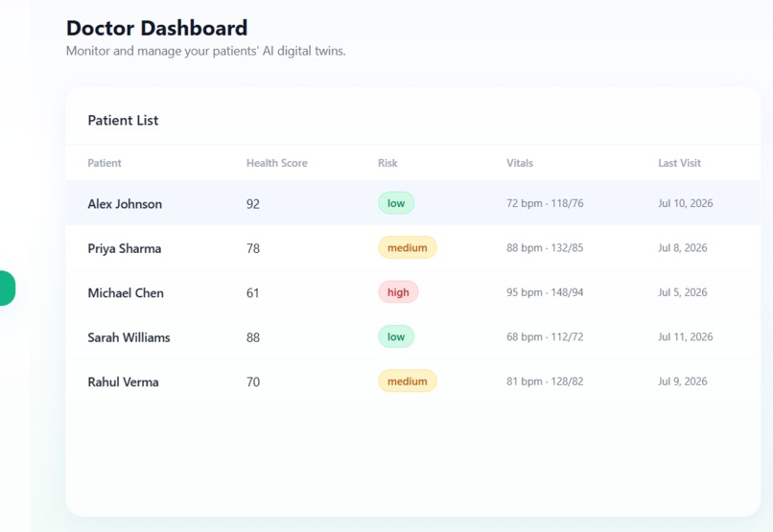Select patient Alex Johnson
Viewport: 773px width, 532px height.
click(x=125, y=204)
